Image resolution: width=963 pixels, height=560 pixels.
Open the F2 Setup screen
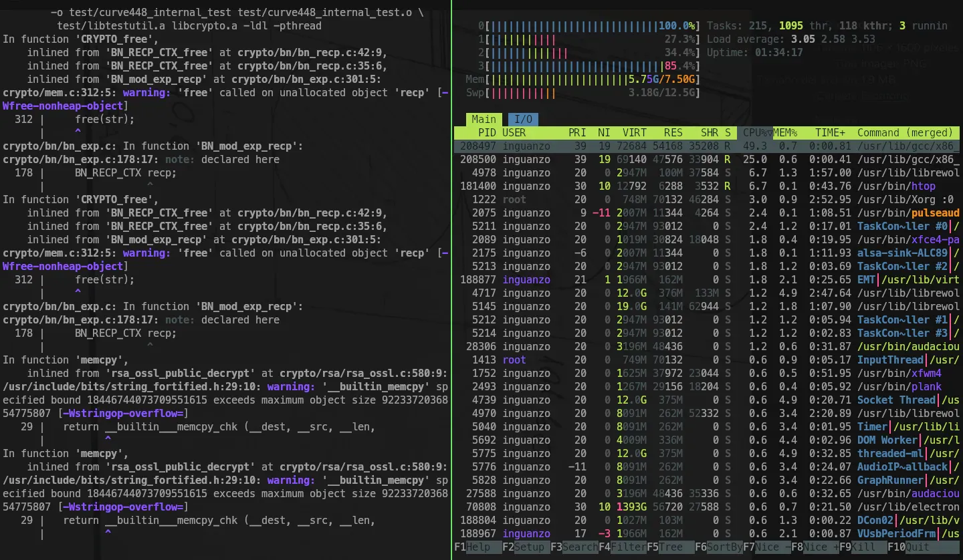[526, 547]
